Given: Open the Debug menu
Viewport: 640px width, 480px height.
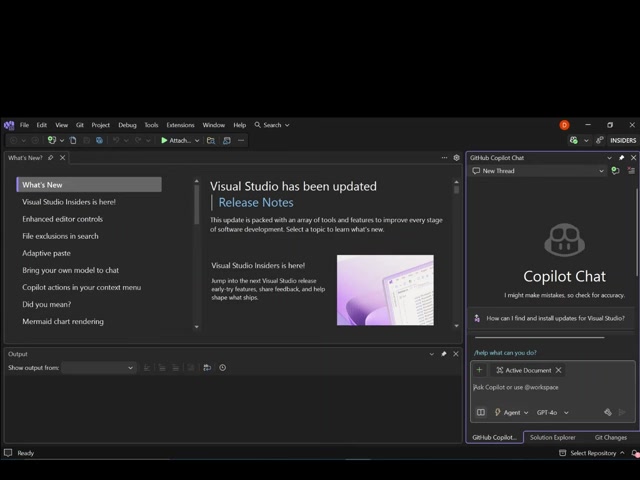Looking at the screenshot, I should (x=127, y=125).
